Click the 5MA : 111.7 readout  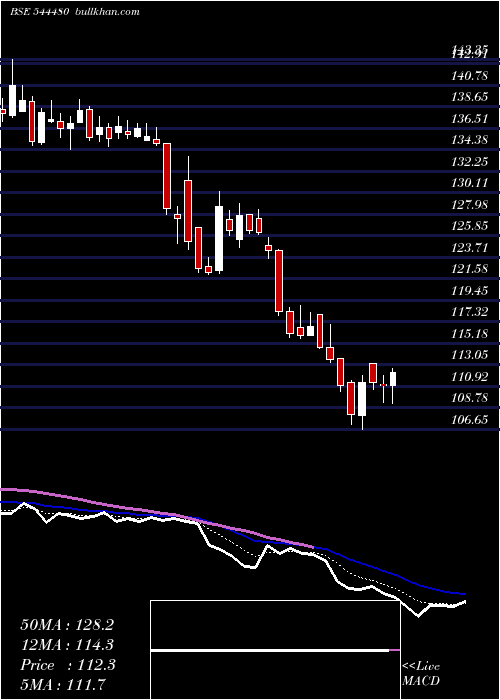[63, 685]
